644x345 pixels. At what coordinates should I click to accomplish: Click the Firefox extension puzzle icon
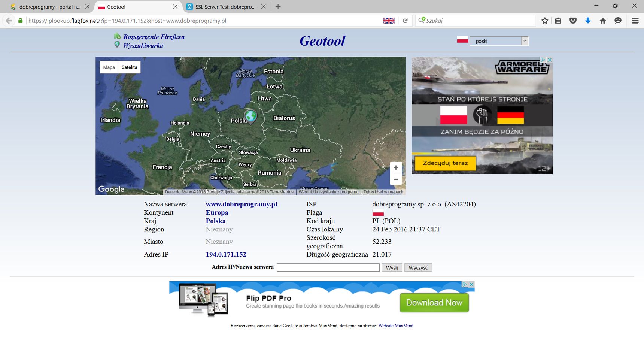[x=117, y=36]
